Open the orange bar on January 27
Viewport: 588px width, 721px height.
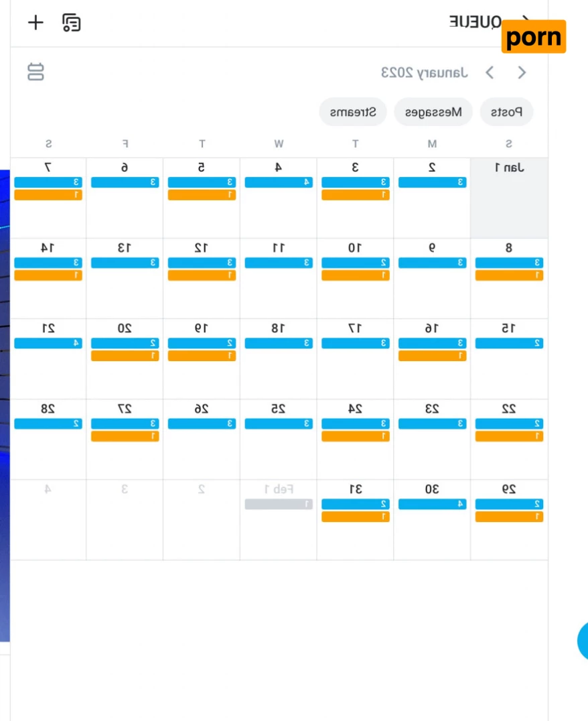coord(125,436)
